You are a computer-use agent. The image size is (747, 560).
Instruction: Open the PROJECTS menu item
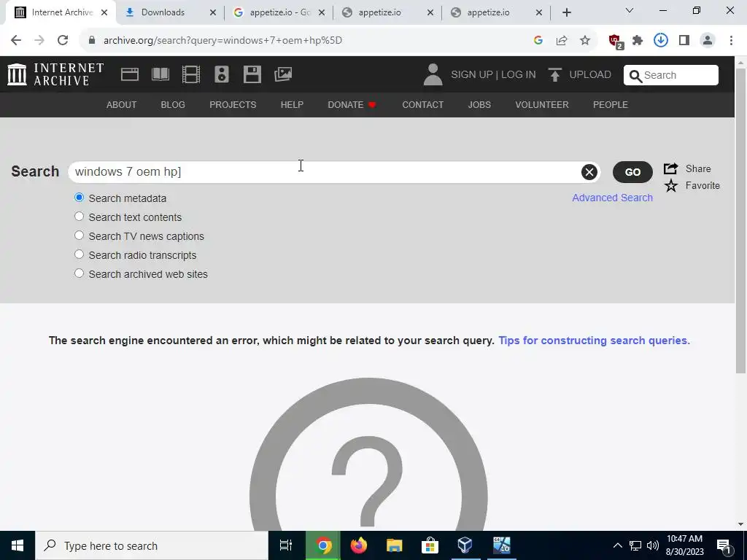233,105
